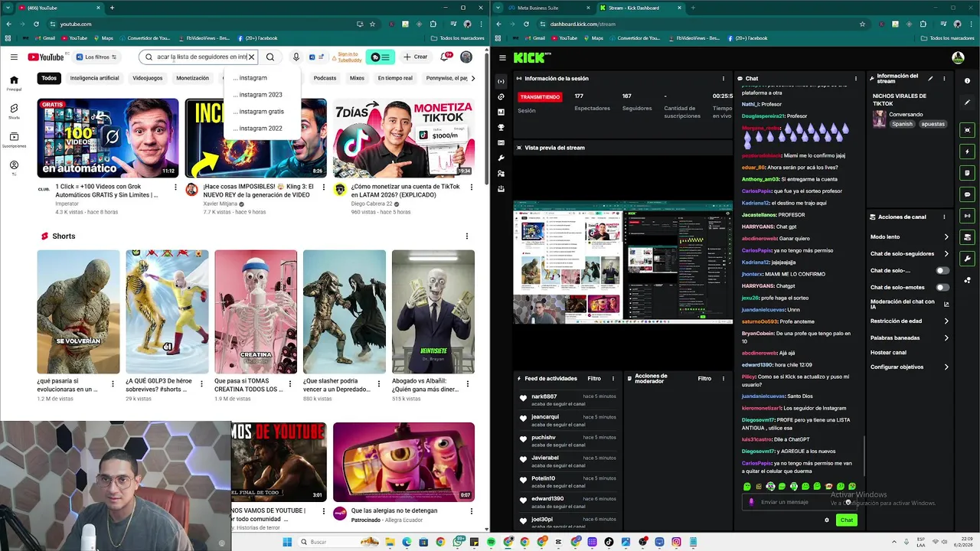Open Filtro in Acciones de moderador

click(x=704, y=378)
